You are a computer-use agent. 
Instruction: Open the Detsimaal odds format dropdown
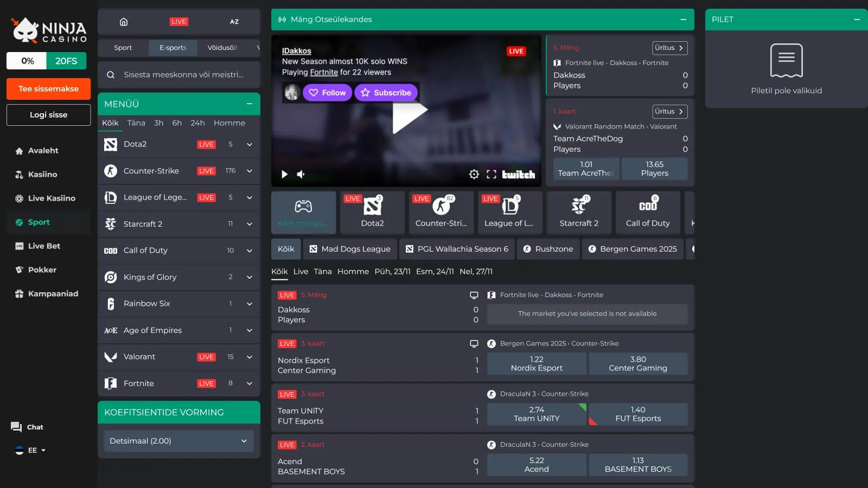[x=178, y=441]
